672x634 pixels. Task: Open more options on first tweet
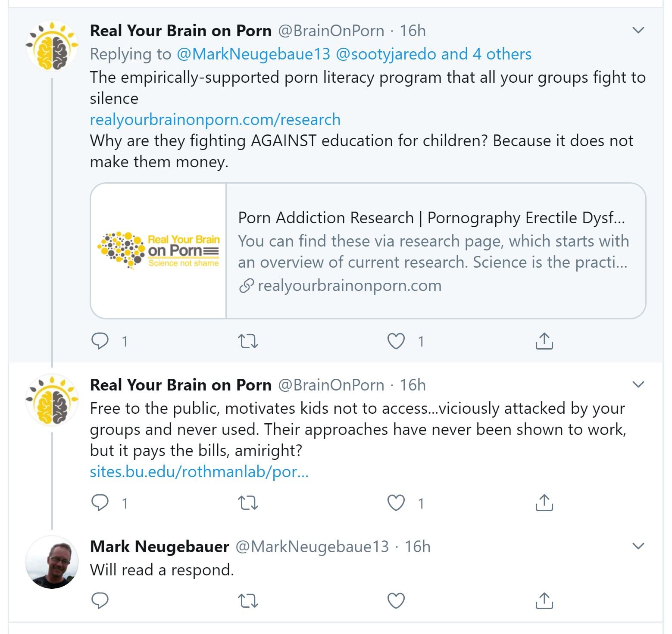click(638, 30)
